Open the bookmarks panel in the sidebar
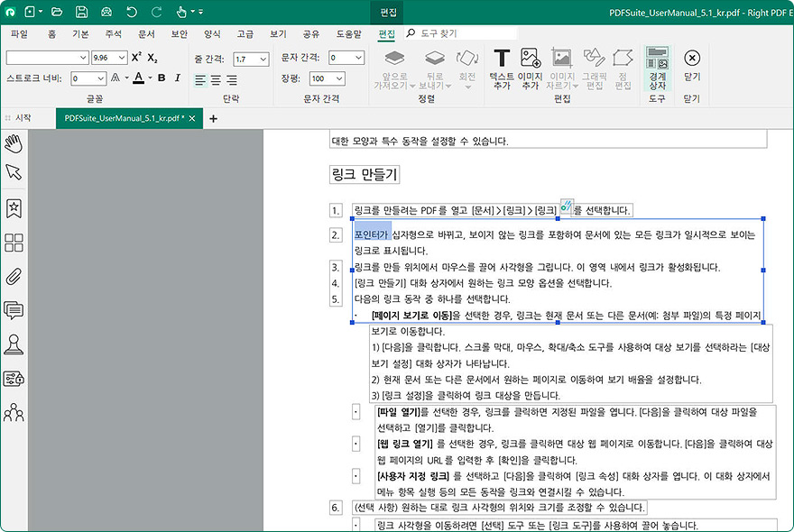The height and width of the screenshot is (532, 794). click(x=14, y=208)
